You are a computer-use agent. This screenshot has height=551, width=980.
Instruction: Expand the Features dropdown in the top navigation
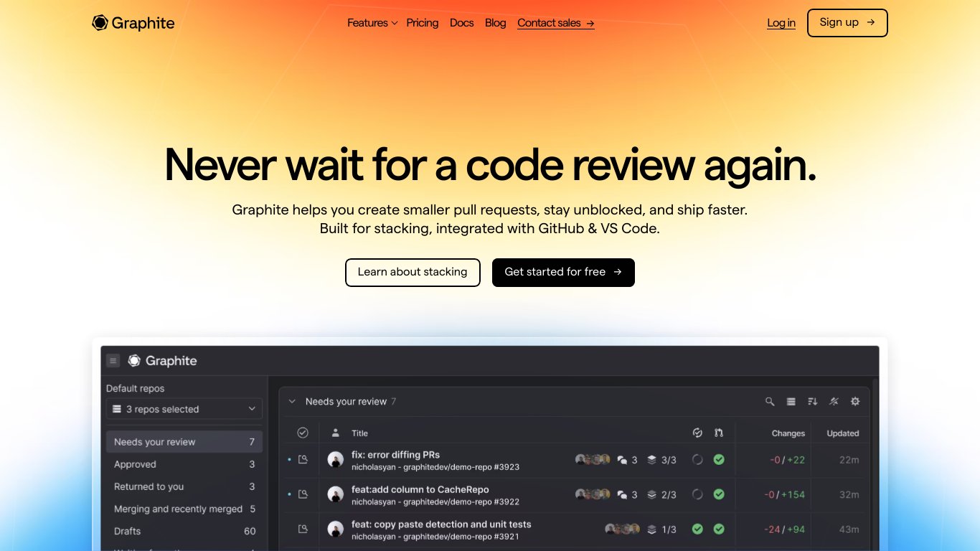coord(372,23)
